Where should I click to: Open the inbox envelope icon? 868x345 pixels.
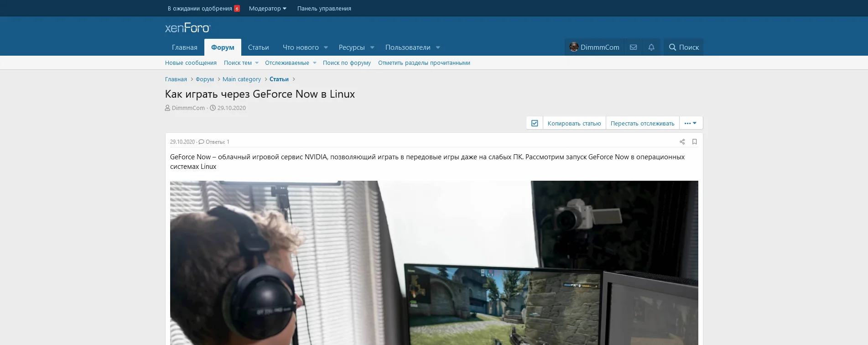point(633,47)
